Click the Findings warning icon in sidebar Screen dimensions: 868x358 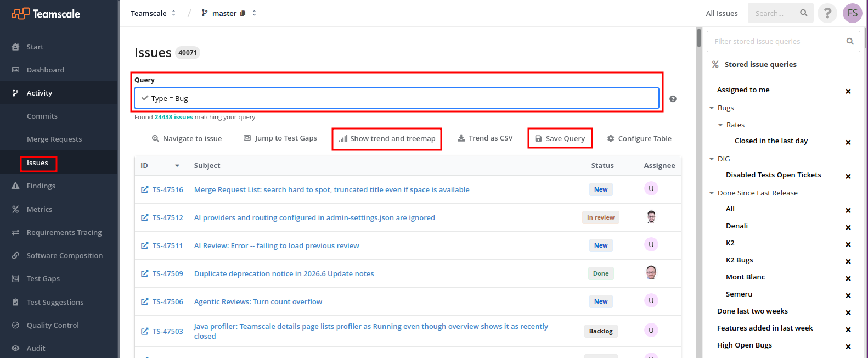coord(15,186)
